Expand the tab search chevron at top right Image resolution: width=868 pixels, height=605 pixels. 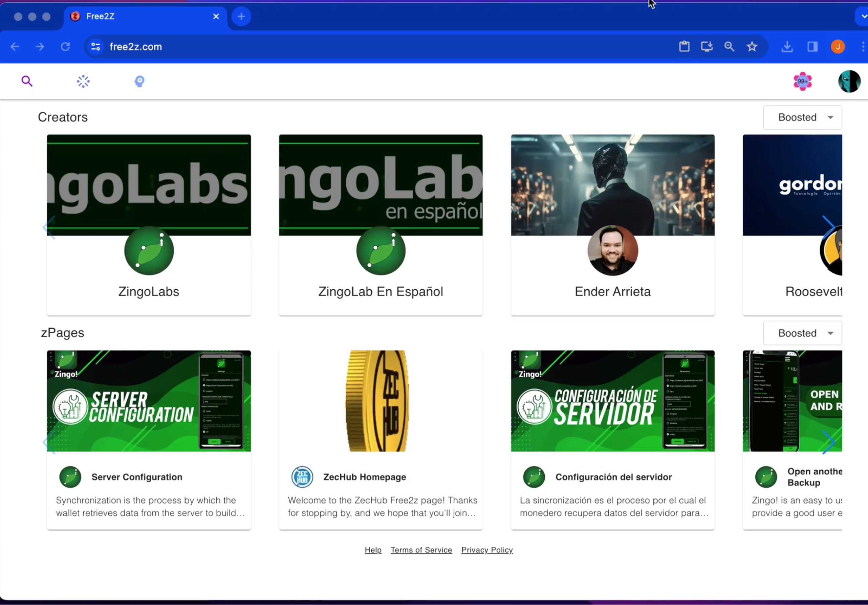click(x=864, y=16)
